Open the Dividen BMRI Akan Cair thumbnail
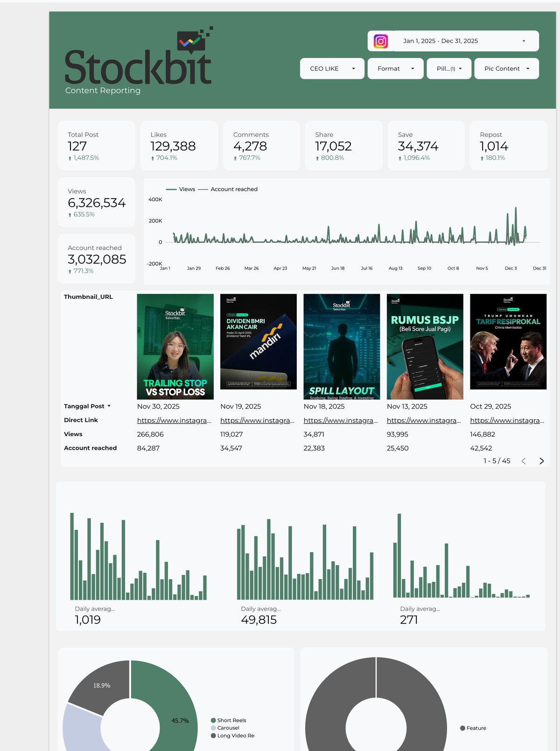 259,341
